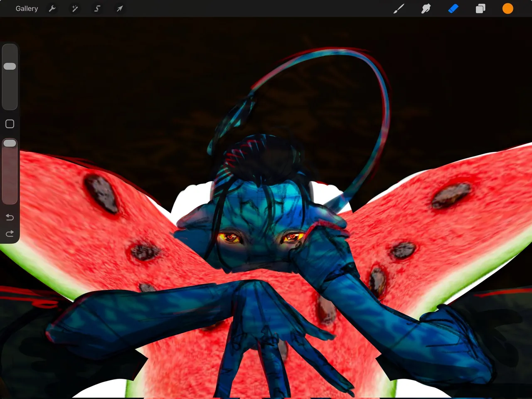The image size is (532, 399).
Task: Click the brush size slider handle
Action: click(10, 66)
